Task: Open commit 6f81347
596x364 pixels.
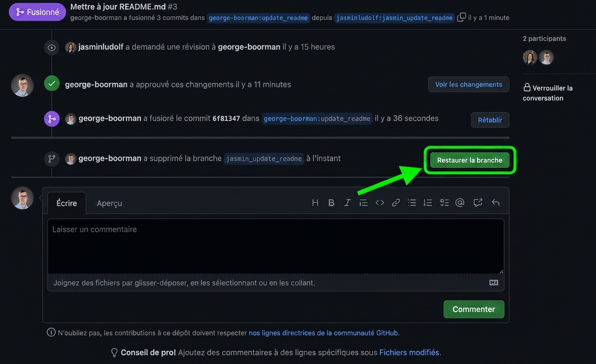Action: [226, 118]
